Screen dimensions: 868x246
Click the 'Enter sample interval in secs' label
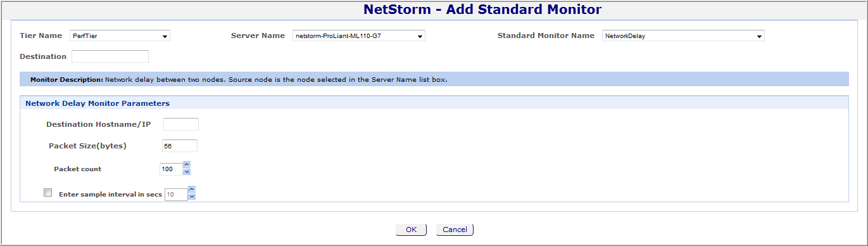click(x=111, y=195)
